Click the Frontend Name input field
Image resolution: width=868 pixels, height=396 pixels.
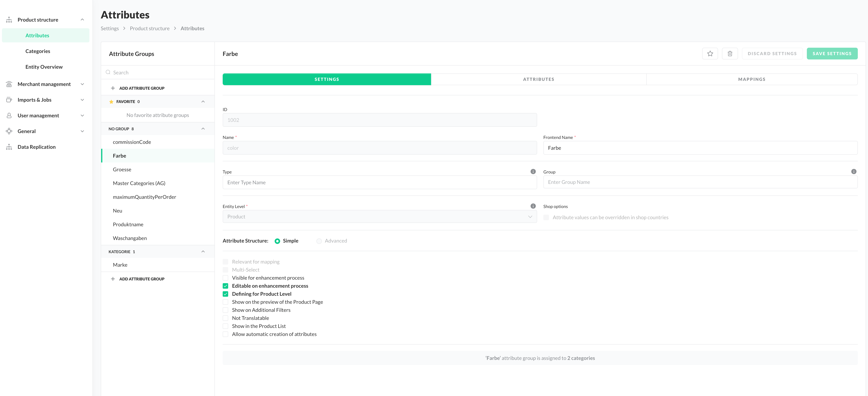(700, 148)
